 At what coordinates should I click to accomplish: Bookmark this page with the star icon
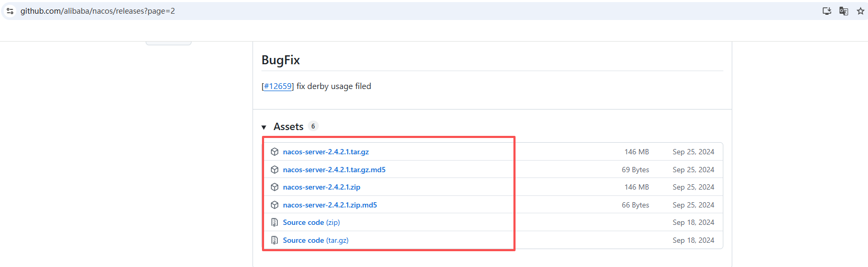[861, 11]
